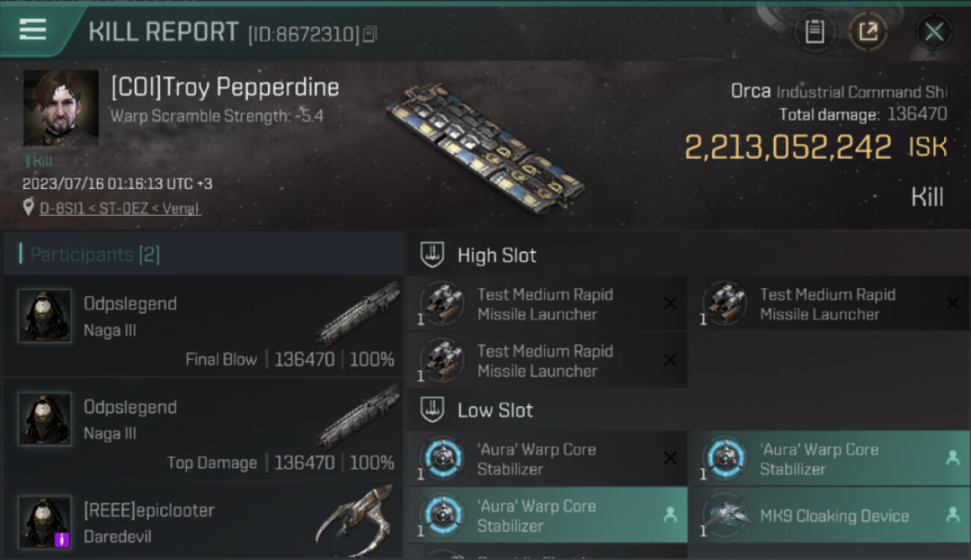Screen dimensions: 971x560
Task: Select the MK9 Cloaking Device item
Action: (833, 516)
